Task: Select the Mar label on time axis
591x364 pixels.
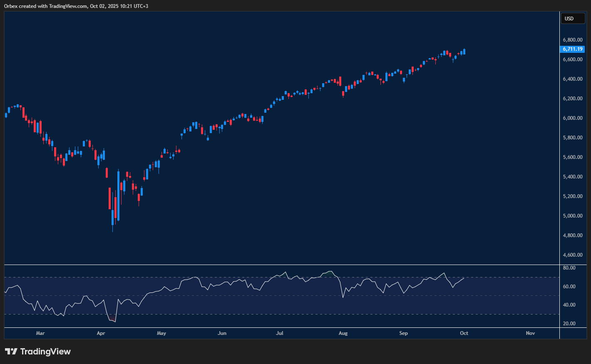Action: tap(40, 333)
